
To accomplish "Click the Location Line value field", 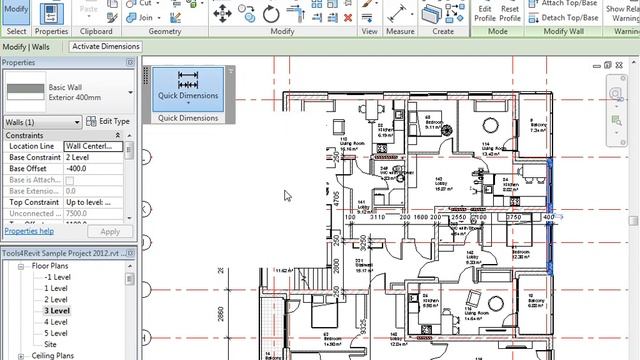I will click(x=93, y=146).
